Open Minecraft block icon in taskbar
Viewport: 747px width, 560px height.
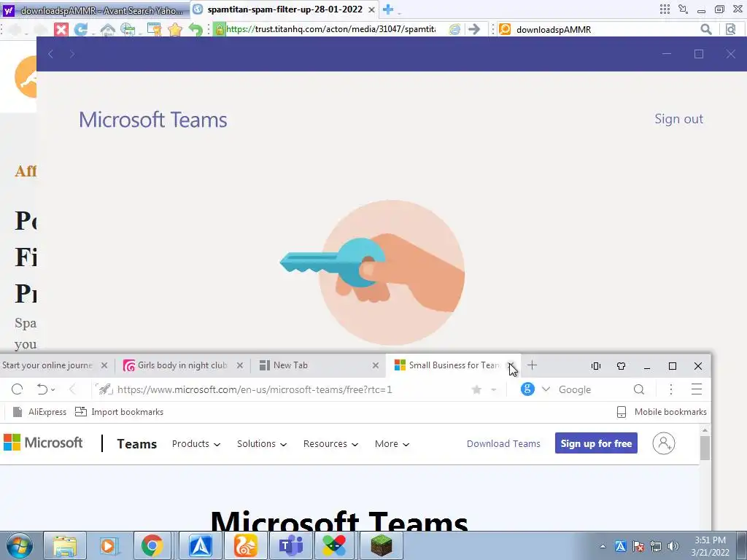[x=382, y=545]
